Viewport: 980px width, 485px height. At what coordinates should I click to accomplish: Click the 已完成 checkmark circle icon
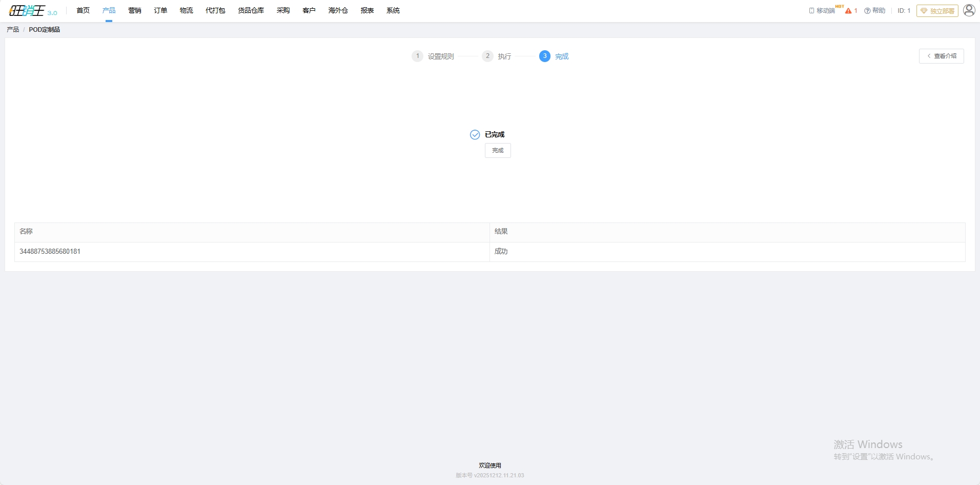(475, 135)
